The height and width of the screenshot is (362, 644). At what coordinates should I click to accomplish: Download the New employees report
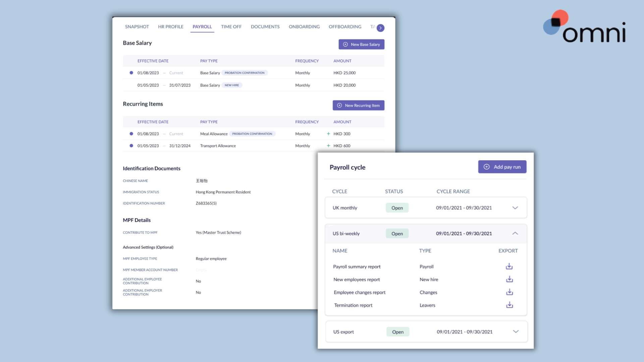(x=509, y=279)
